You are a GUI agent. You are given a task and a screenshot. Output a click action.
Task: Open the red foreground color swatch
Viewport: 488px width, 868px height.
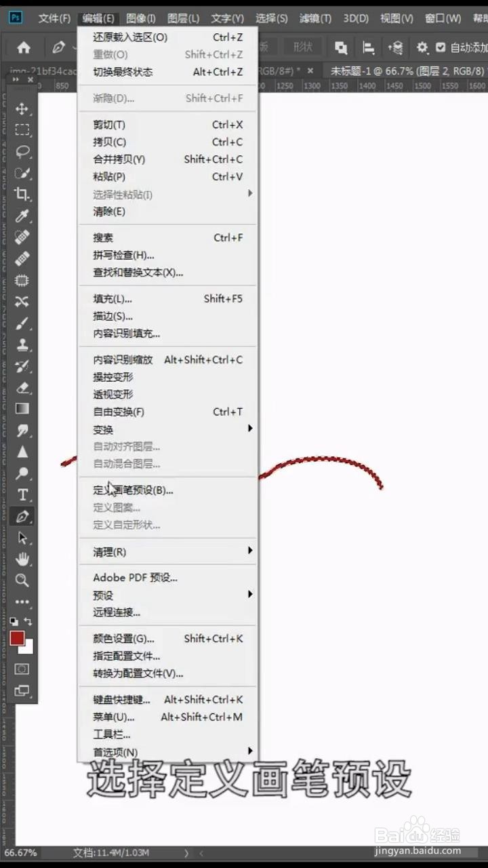(x=17, y=637)
